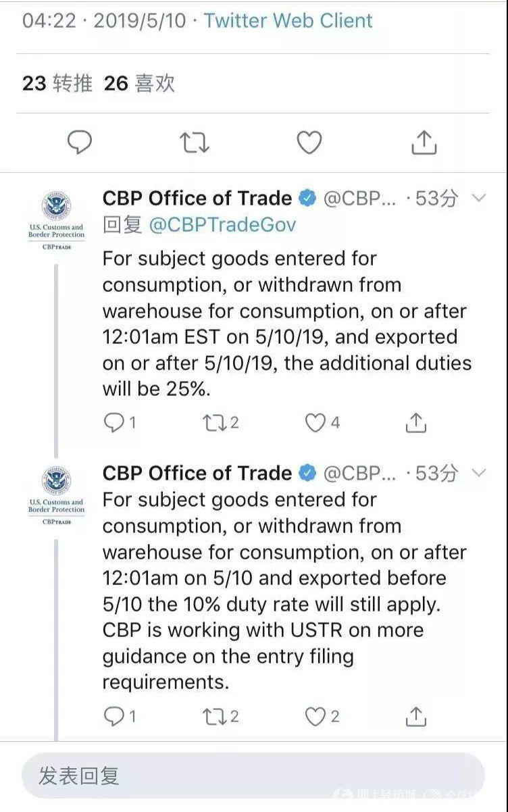This screenshot has height=812, width=508.
Task: Open the Twitter Web Client source link
Action: 288,20
